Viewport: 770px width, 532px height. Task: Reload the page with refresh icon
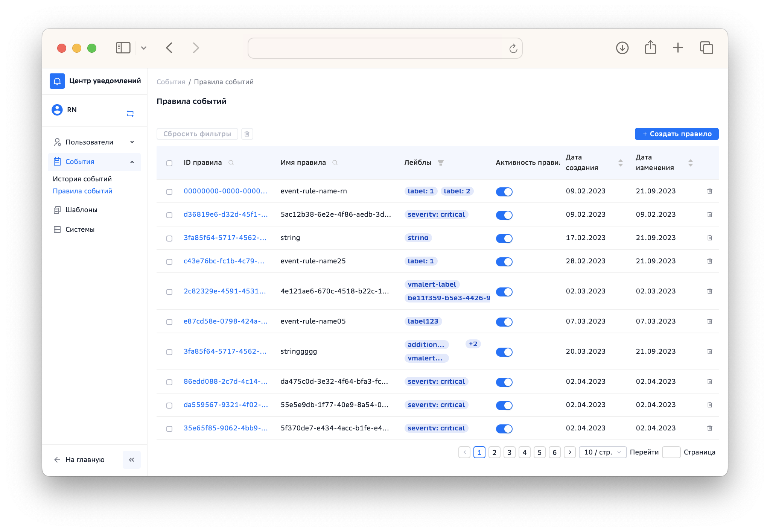pyautogui.click(x=513, y=48)
